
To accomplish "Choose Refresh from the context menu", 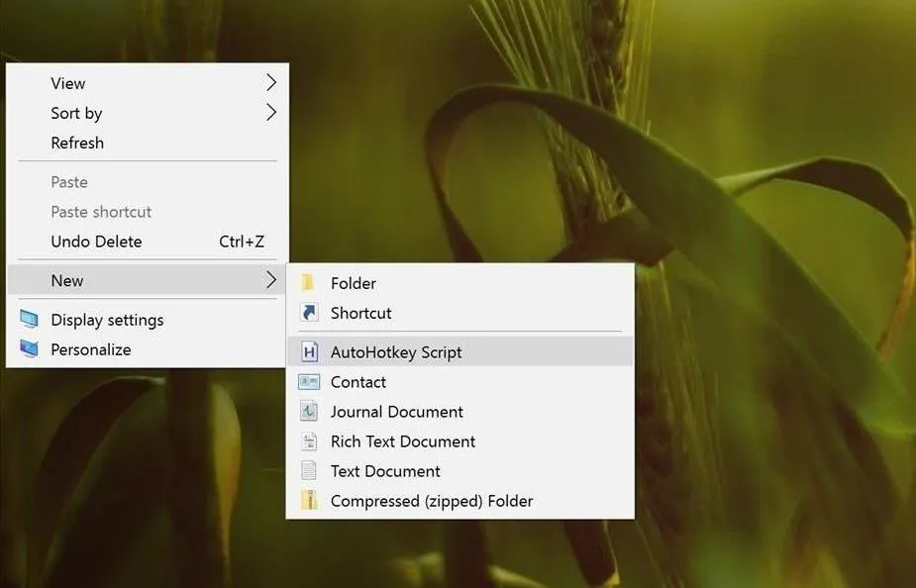I will click(148, 143).
